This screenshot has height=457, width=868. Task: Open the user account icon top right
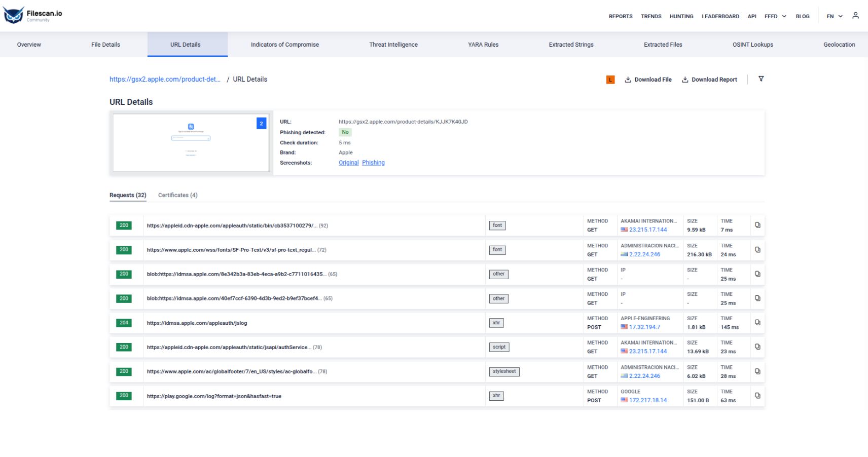(855, 16)
